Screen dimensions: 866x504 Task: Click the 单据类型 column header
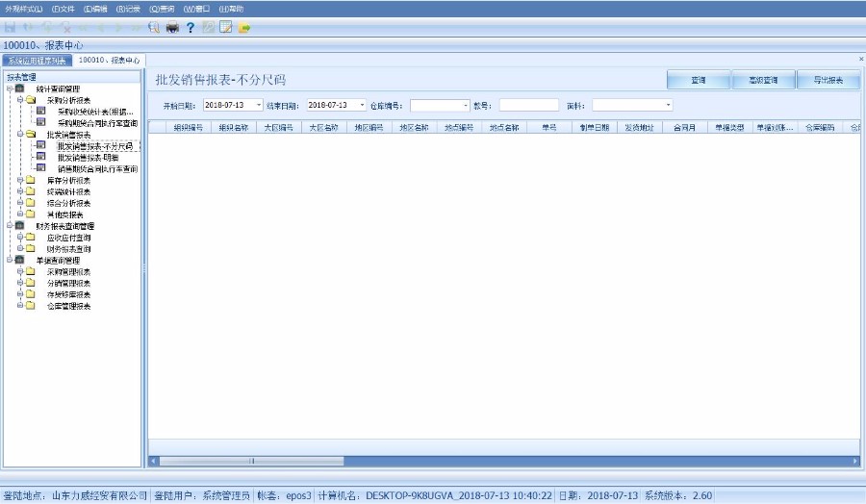click(729, 128)
